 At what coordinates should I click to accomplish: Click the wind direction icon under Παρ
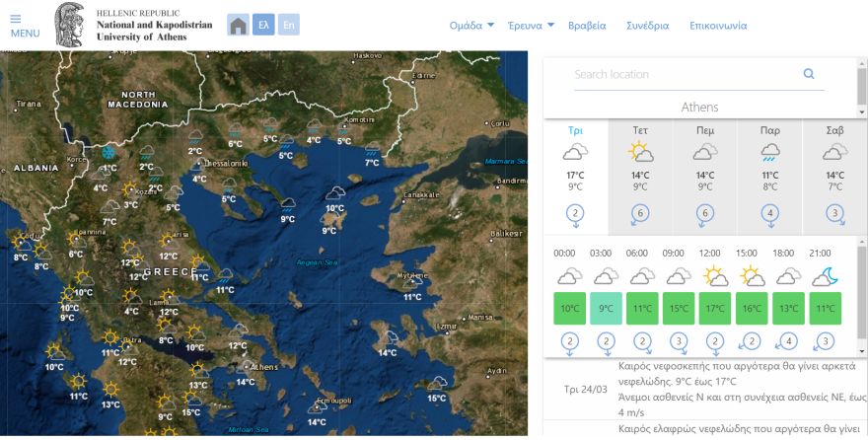(770, 214)
